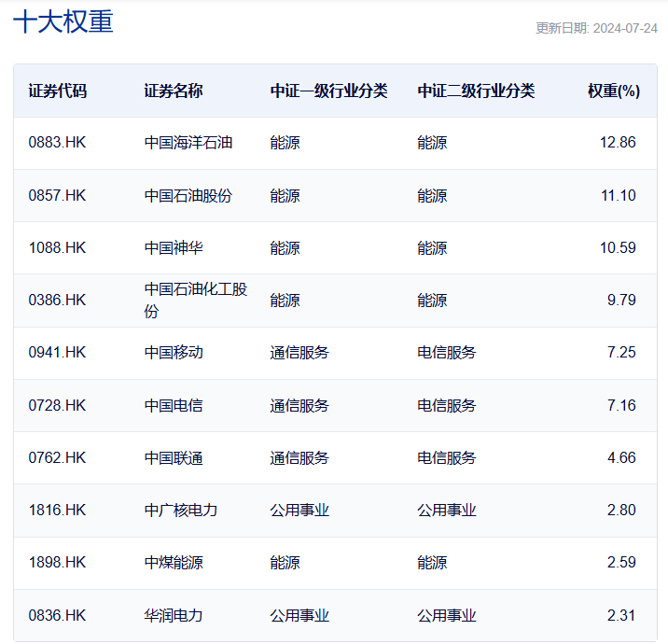Select security name 中国石油股份

188,196
